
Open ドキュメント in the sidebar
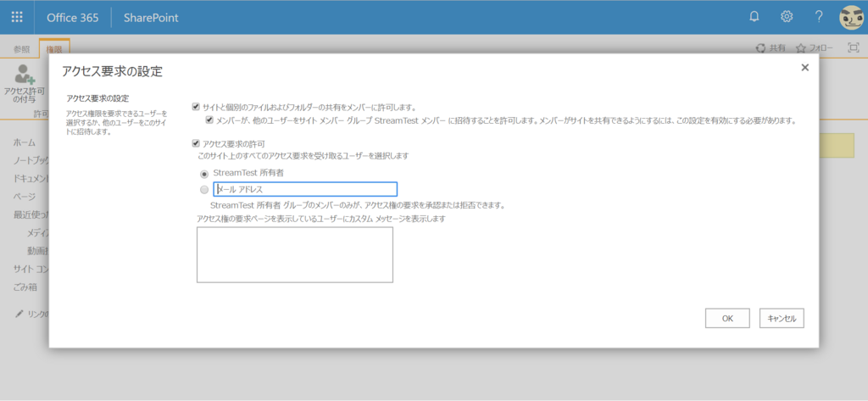point(31,178)
